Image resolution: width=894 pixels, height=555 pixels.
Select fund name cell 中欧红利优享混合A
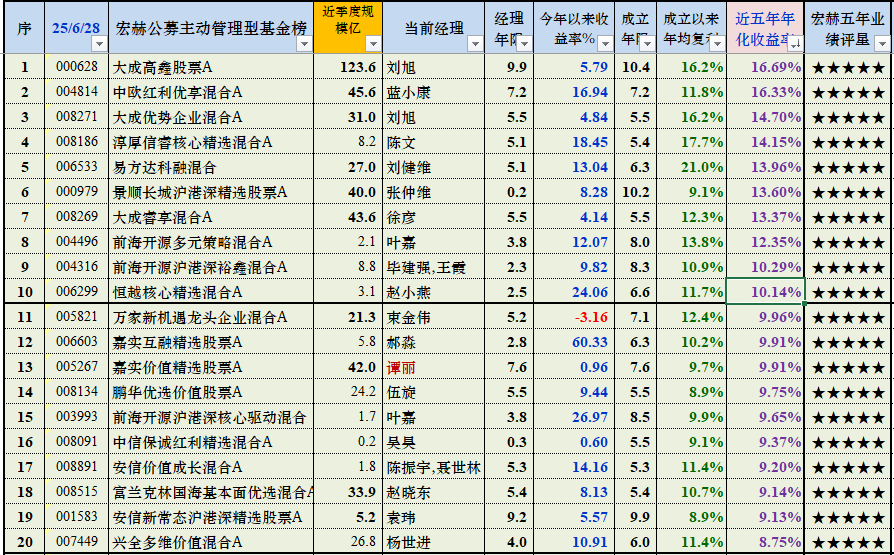pyautogui.click(x=211, y=92)
